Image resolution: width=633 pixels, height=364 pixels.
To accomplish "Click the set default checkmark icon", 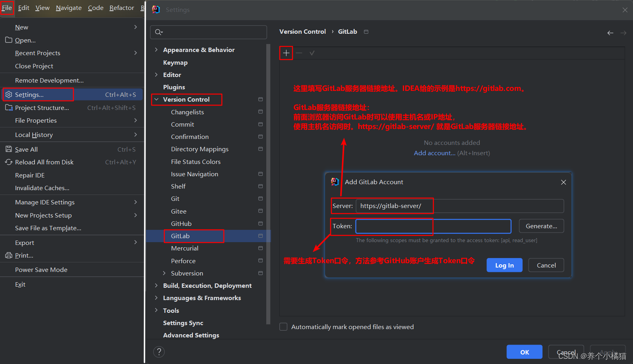I will pyautogui.click(x=312, y=53).
